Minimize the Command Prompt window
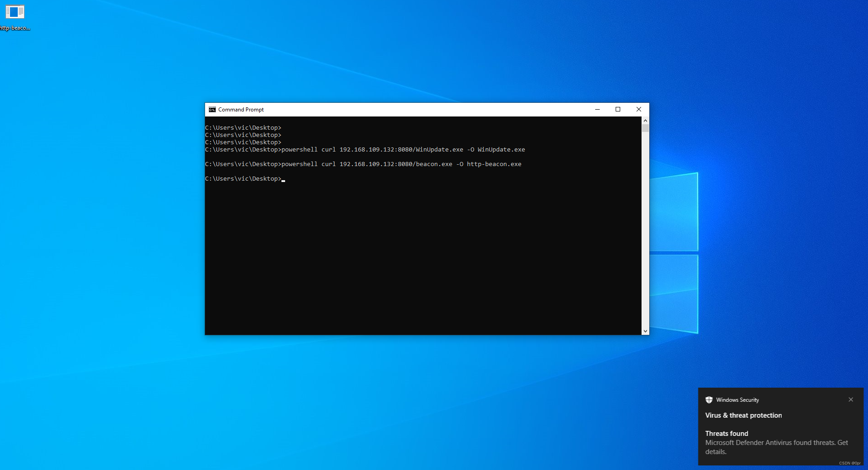This screenshot has height=470, width=868. coord(597,110)
